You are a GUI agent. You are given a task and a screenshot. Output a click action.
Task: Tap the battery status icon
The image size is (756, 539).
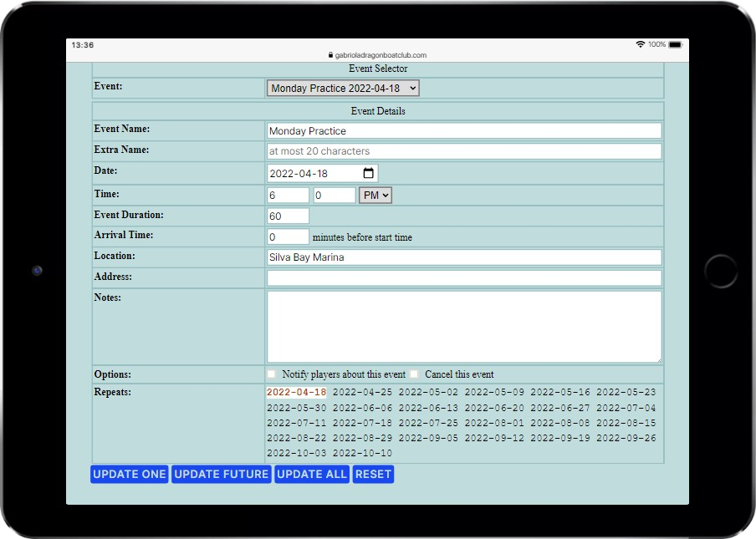tap(676, 45)
